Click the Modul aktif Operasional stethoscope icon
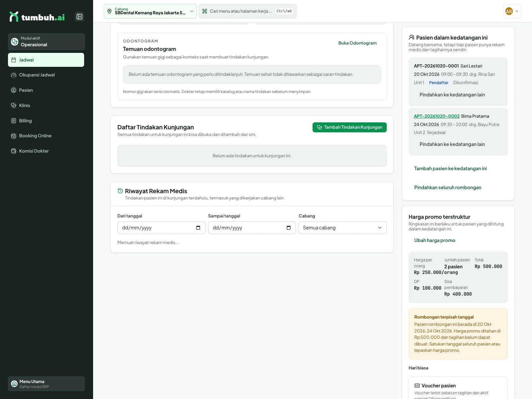Viewport: 532px width, 399px height. click(x=15, y=42)
